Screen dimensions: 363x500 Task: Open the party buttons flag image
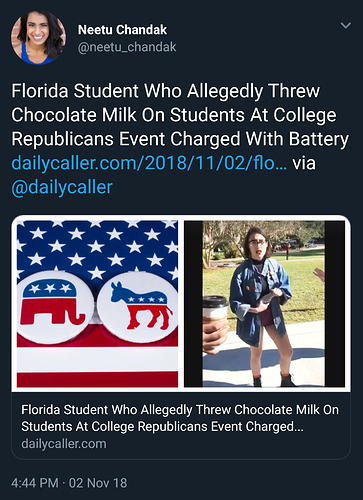coord(97,304)
